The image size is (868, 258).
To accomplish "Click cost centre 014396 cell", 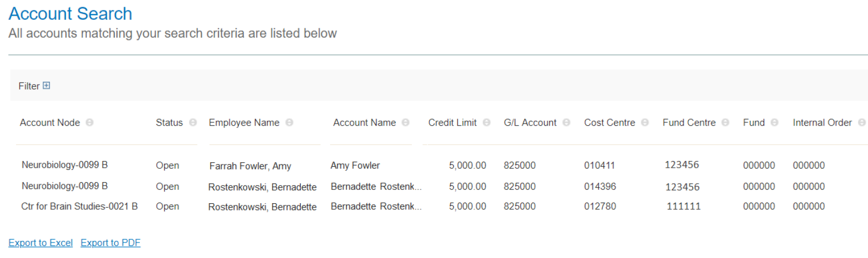I will 600,187.
